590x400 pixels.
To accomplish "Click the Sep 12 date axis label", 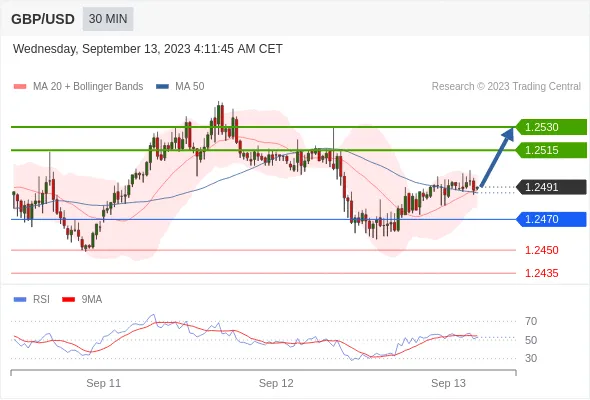I will click(x=276, y=383).
